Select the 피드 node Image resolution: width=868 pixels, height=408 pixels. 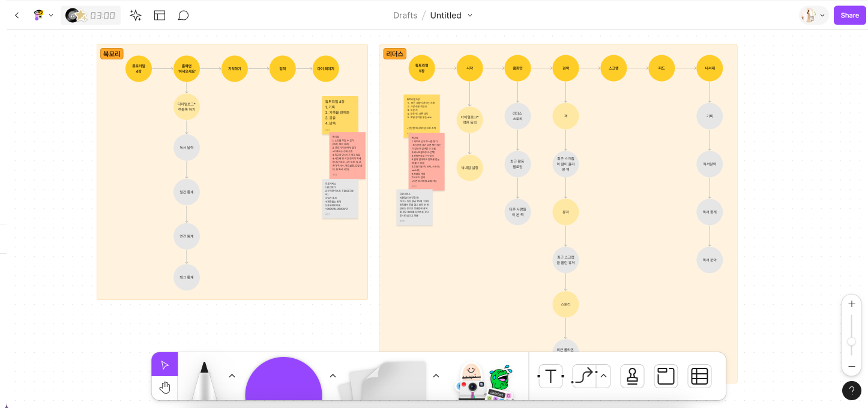(x=662, y=68)
